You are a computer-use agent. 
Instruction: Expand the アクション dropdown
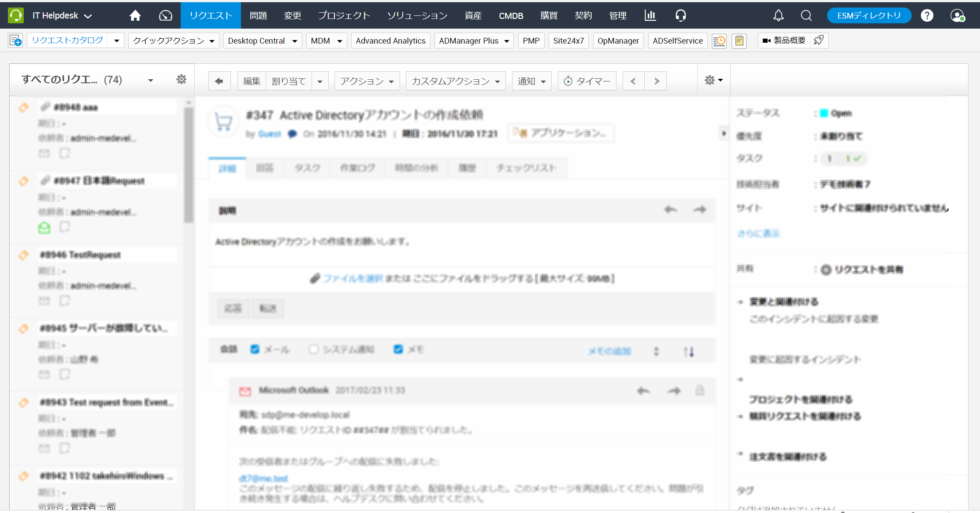tap(367, 81)
